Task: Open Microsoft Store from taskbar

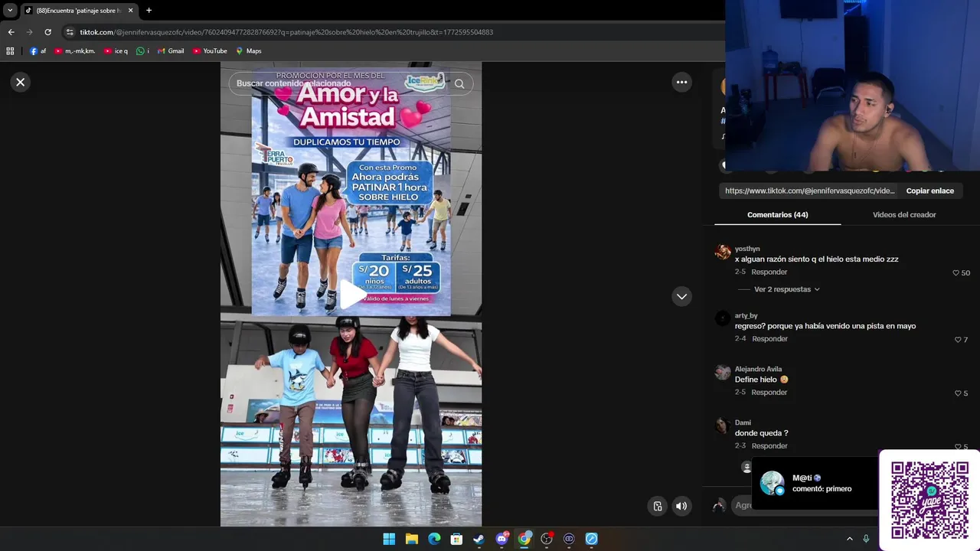Action: [x=456, y=539]
